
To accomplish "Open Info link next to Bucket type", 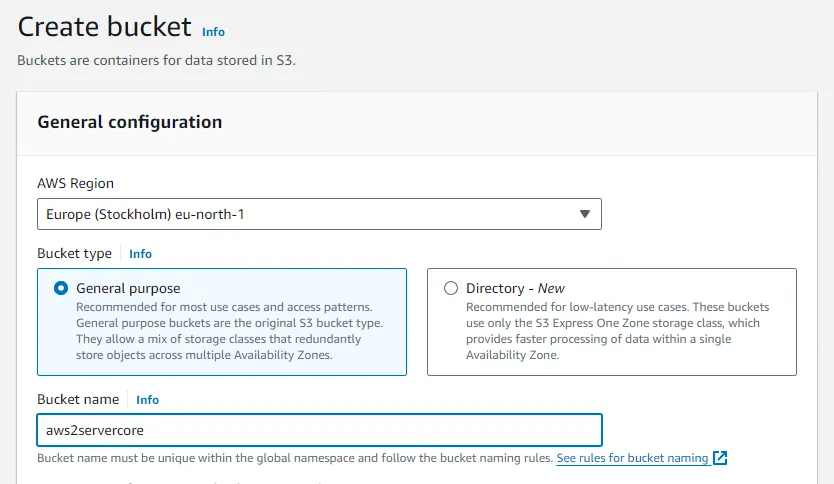I will pos(140,254).
